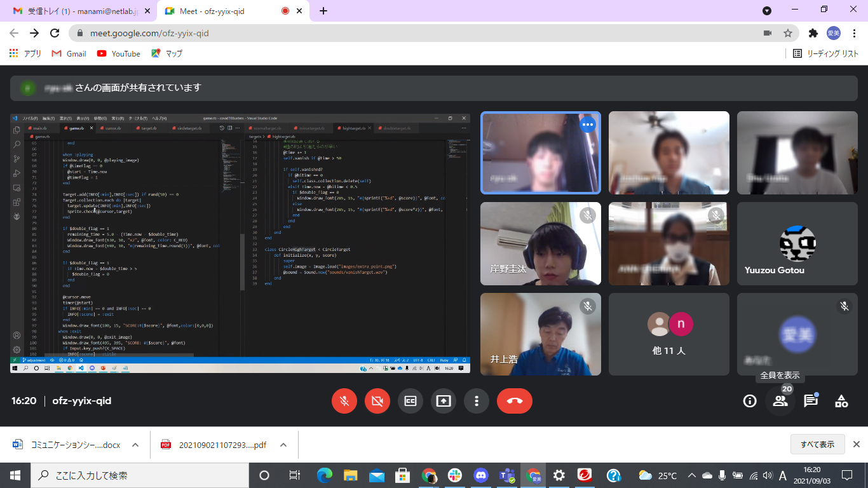868x488 pixels.
Task: Unmute the microphone
Action: pos(344,401)
